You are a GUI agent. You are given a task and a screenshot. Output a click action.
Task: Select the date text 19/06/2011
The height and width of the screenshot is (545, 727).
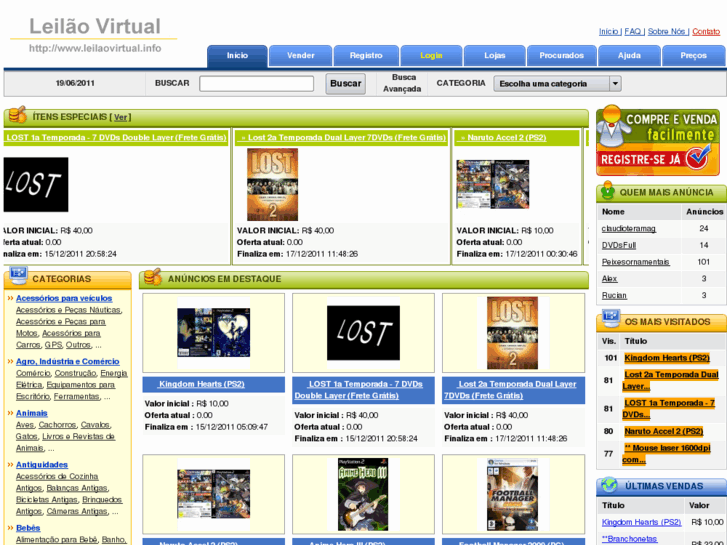click(x=75, y=83)
